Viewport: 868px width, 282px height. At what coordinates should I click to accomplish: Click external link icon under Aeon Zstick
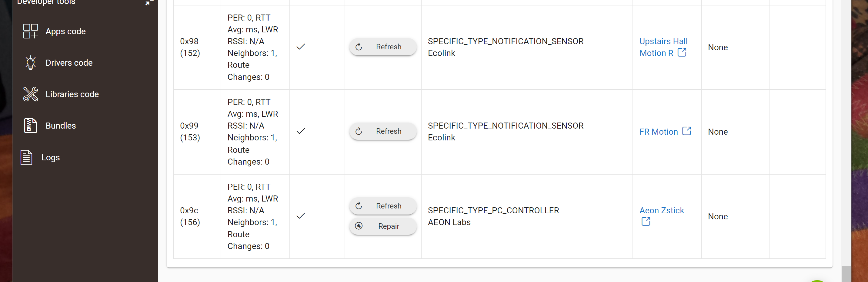click(646, 221)
